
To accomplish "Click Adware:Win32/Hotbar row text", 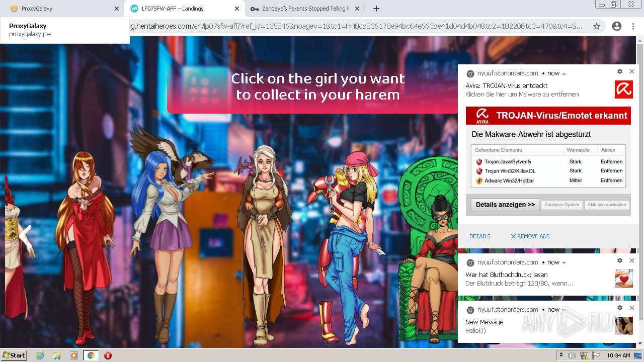I will pos(509,180).
